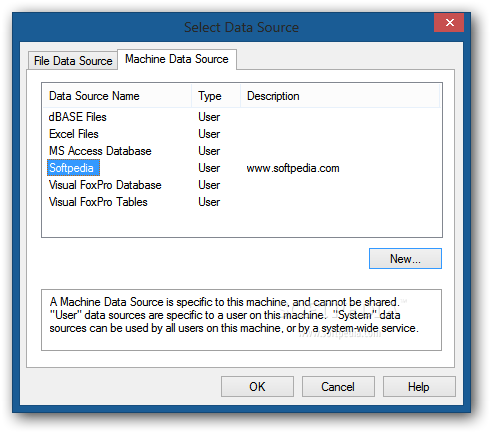Open the New... data source dialog
This screenshot has width=491, height=433.
coord(405,259)
